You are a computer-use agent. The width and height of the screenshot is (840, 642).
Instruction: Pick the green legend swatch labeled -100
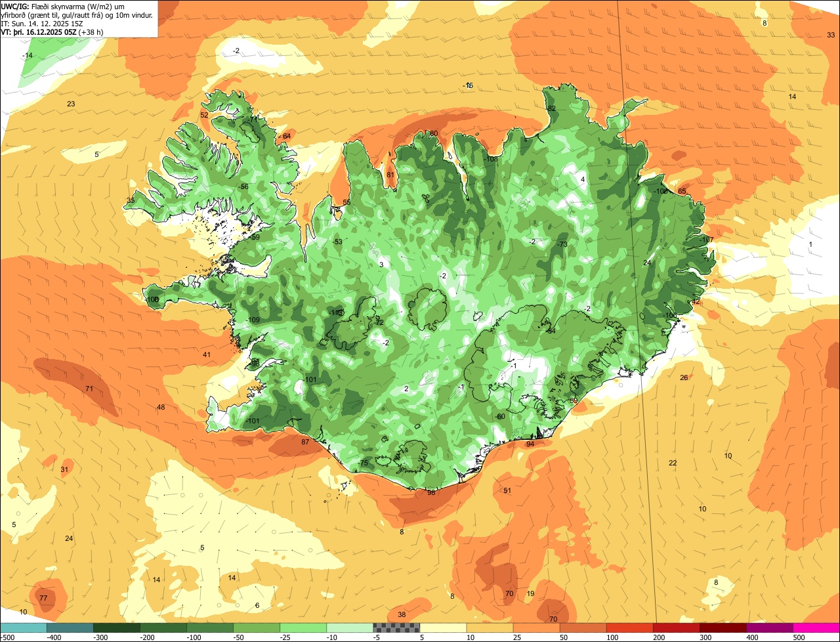coord(210,628)
